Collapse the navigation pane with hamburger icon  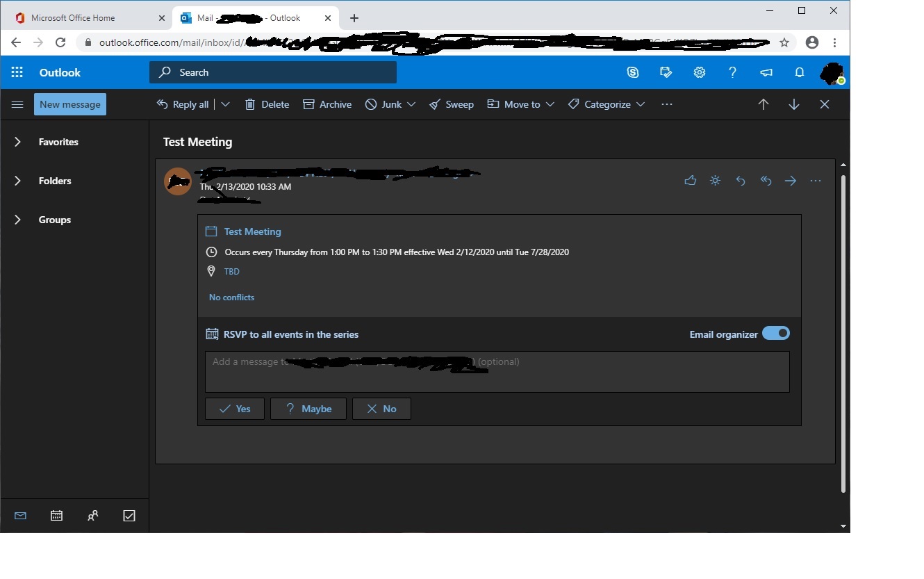(x=17, y=104)
